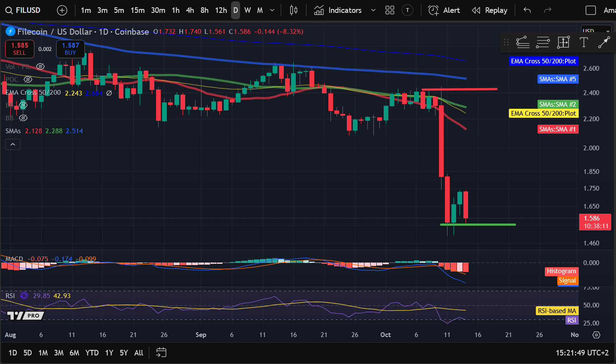Switch chart to 4h interval
The height and width of the screenshot is (364, 616).
pos(190,10)
